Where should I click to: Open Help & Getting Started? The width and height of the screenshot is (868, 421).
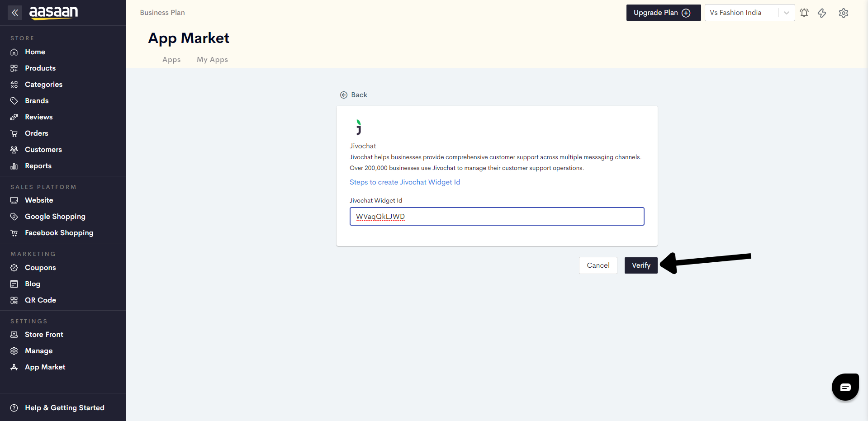tap(64, 408)
